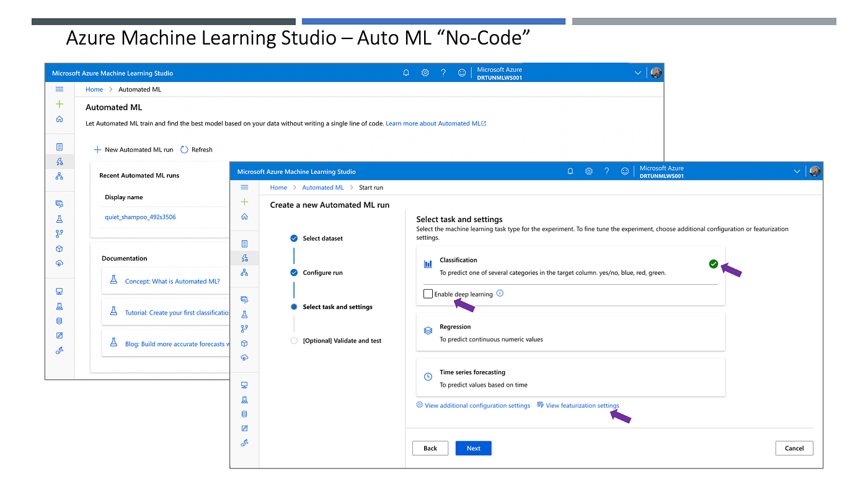868x489 pixels.
Task: Click green plus icon in front window sidebar
Action: pos(244,202)
